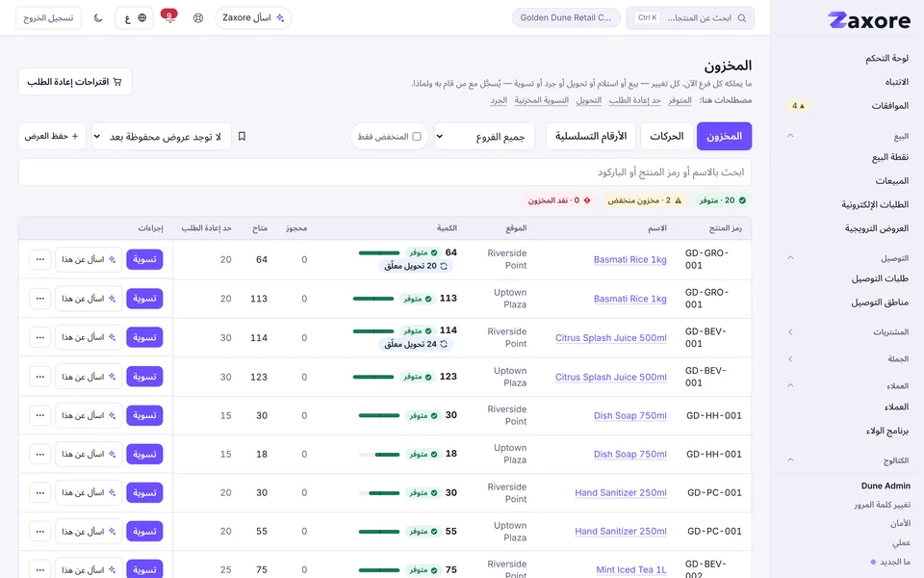
Task: Open more actions for Citrus Splash 114 row
Action: [40, 337]
